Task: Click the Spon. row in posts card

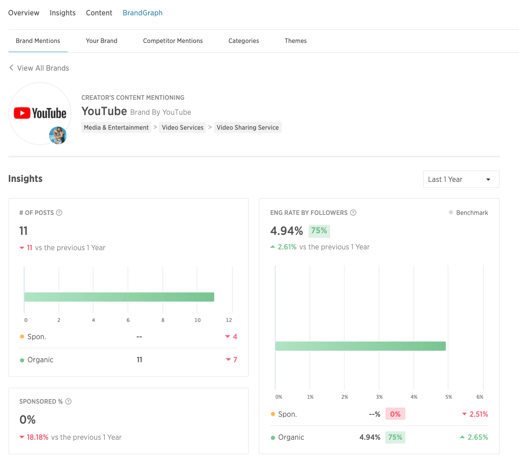Action: tap(128, 337)
